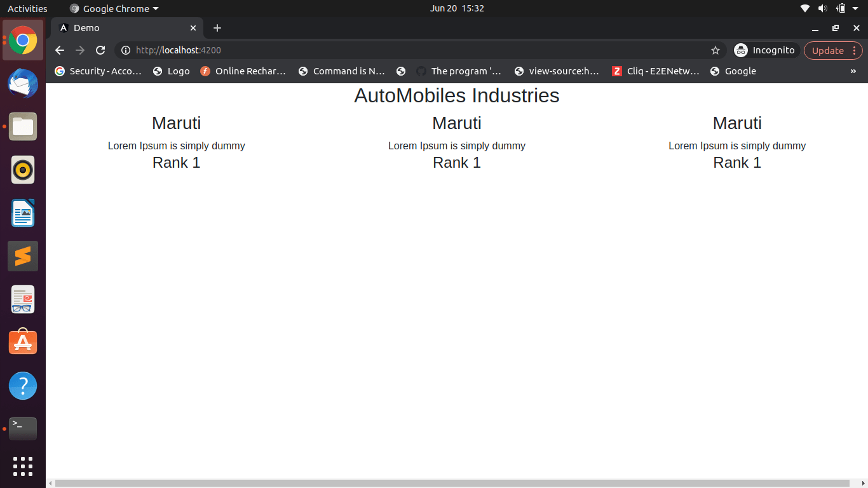Open the Cliq - E2ENetw... bookmark
This screenshot has width=868, height=488.
656,71
